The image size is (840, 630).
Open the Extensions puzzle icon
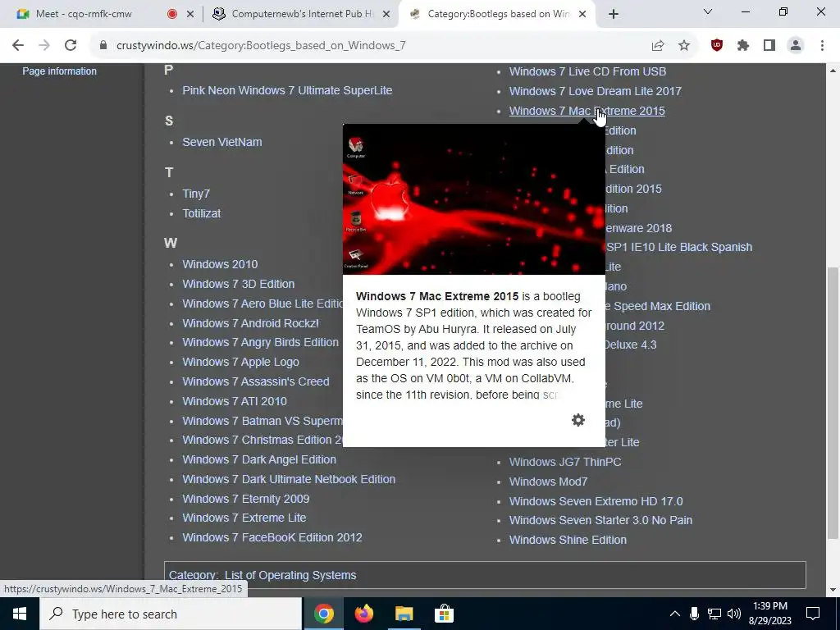coord(743,46)
